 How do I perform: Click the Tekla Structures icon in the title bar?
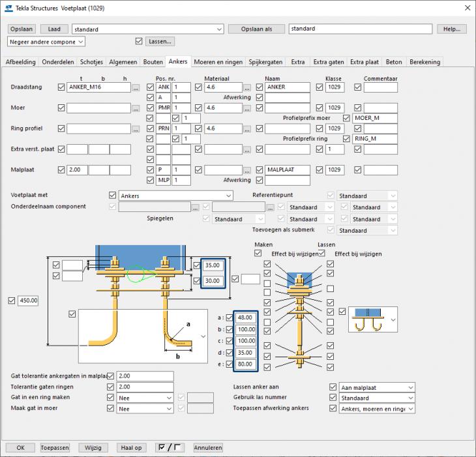coord(8,8)
